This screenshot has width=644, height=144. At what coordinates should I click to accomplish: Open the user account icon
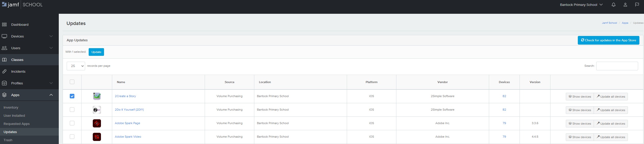625,5
